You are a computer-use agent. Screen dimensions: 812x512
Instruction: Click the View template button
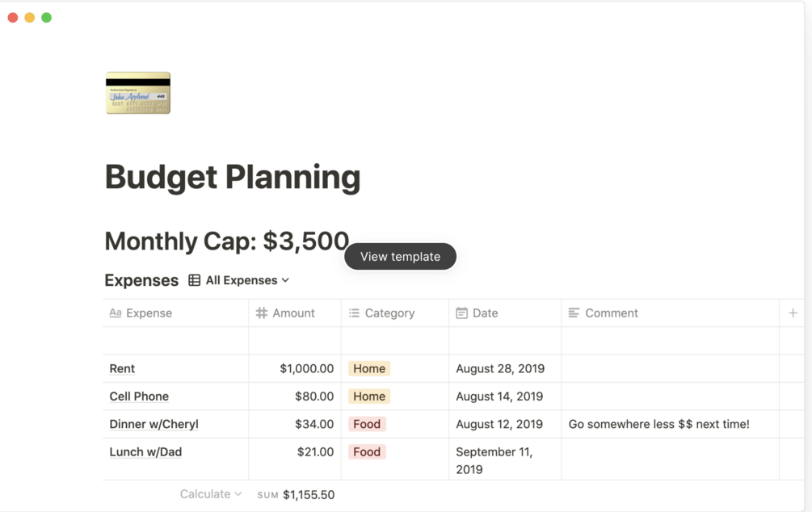click(x=400, y=257)
